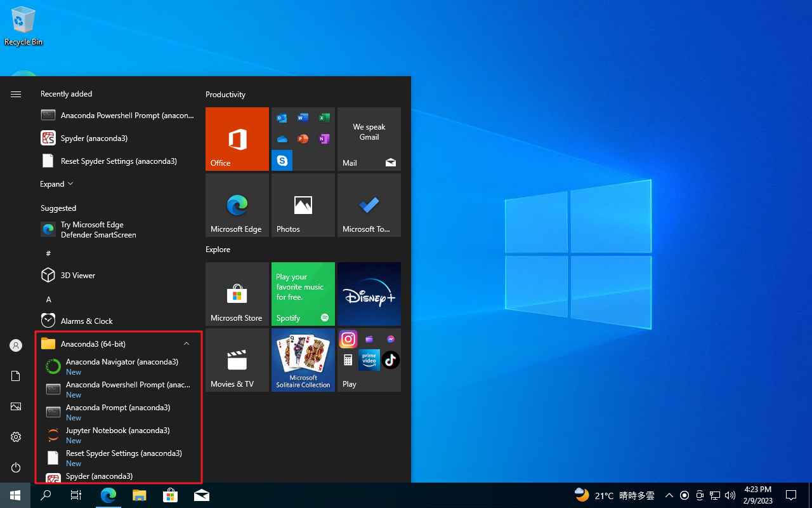Show hidden system tray icons
812x508 pixels.
(669, 495)
